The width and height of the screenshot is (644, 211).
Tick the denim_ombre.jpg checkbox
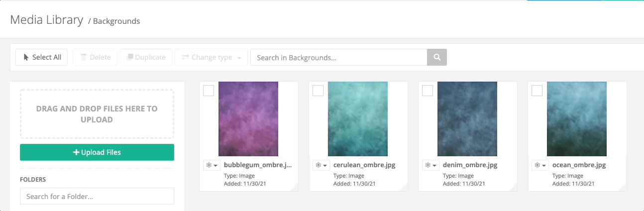(428, 91)
